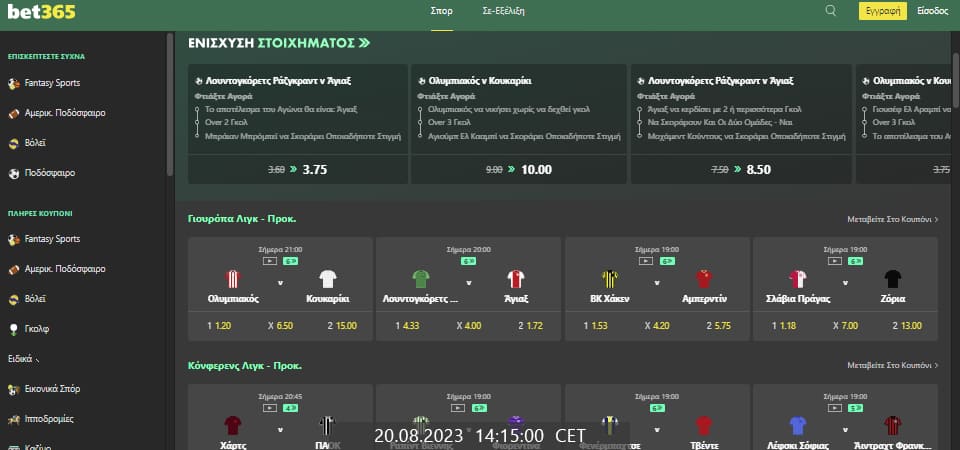Bet on Ολυμπιακός win at 1.20
The width and height of the screenshot is (960, 450).
[219, 326]
